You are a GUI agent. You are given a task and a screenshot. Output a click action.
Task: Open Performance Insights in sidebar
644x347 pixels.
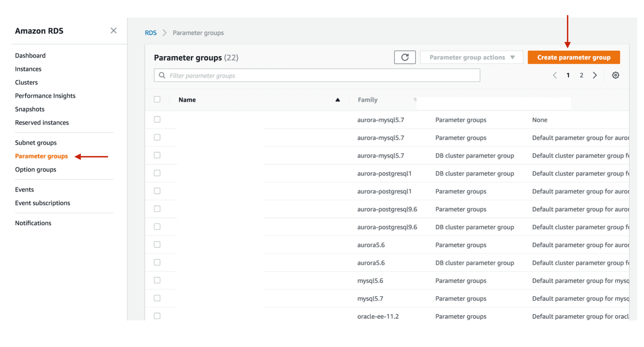click(x=45, y=96)
